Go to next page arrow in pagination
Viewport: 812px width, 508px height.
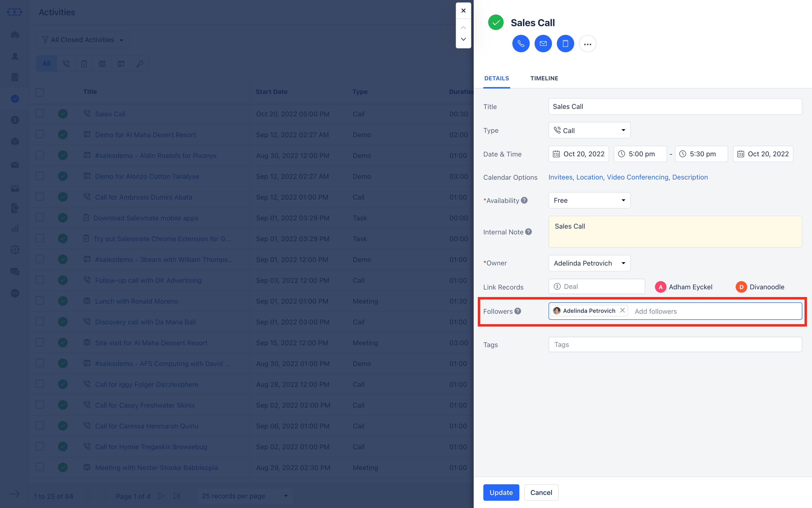click(x=161, y=496)
